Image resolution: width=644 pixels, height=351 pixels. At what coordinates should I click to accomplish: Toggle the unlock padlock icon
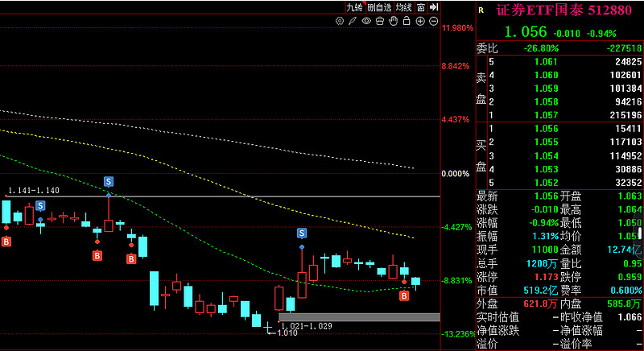[407, 21]
